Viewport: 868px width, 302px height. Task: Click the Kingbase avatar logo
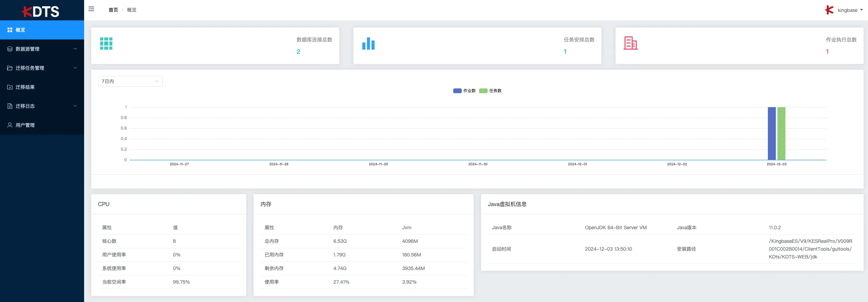point(829,10)
